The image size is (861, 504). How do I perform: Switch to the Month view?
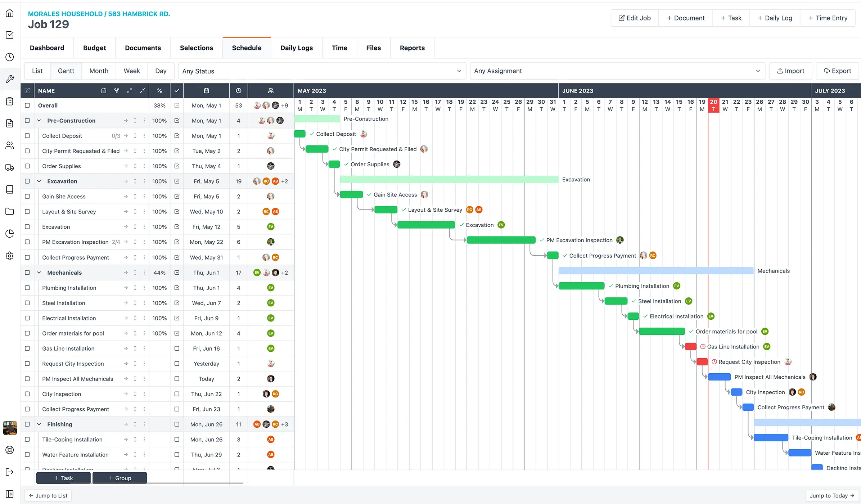click(99, 71)
